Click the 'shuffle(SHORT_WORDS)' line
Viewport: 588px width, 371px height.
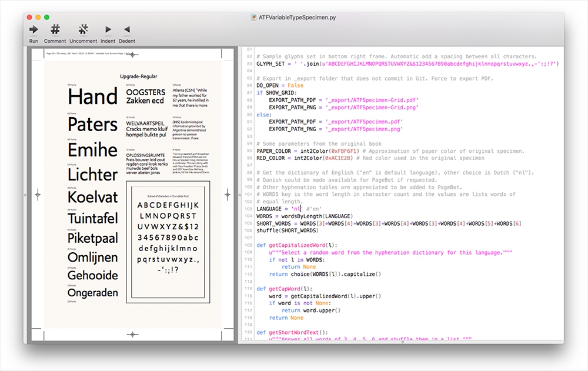[288, 230]
